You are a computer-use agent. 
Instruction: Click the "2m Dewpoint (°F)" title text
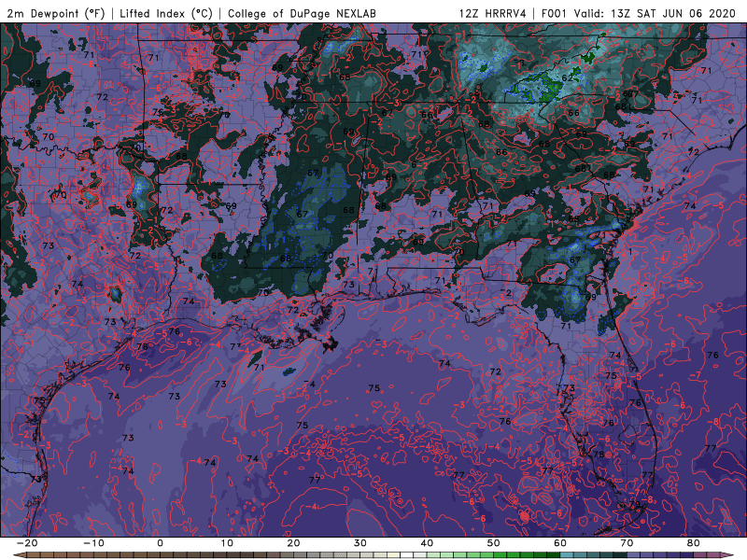tap(56, 13)
